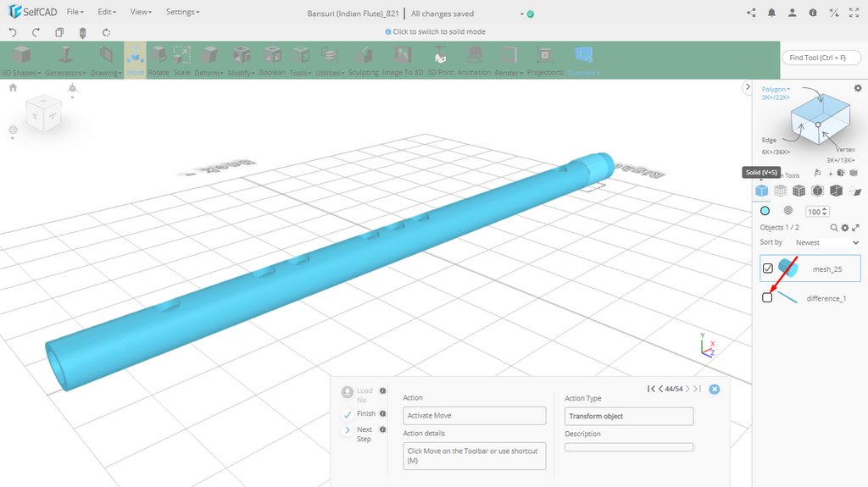Open the Settings menu
The image size is (868, 487).
[182, 13]
